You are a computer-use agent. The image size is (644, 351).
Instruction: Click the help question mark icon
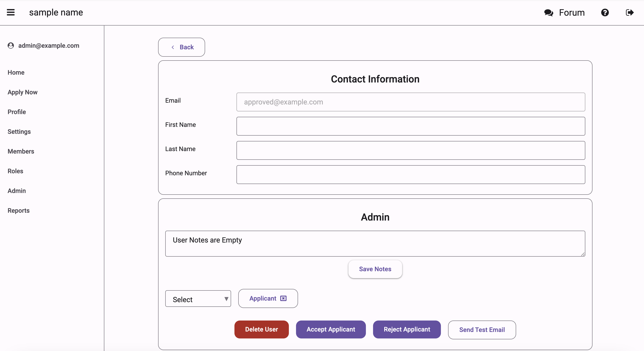click(605, 13)
